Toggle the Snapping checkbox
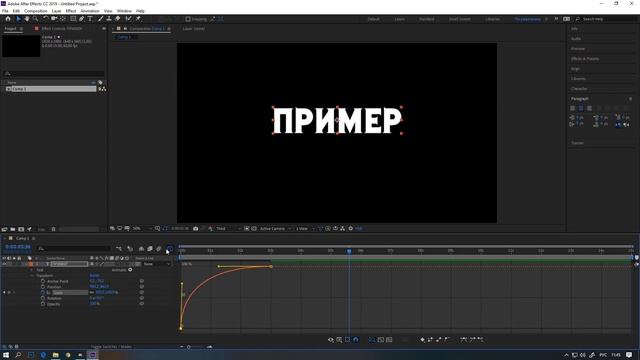 188,19
